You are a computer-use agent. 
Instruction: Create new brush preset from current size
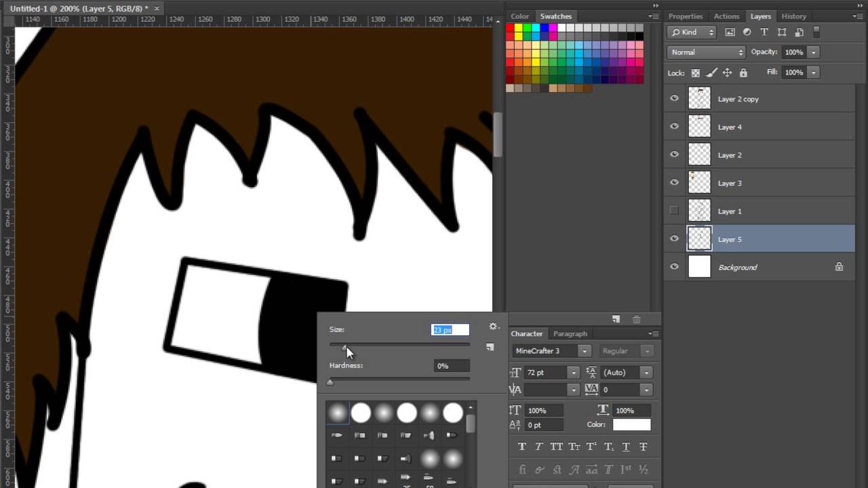coord(490,347)
